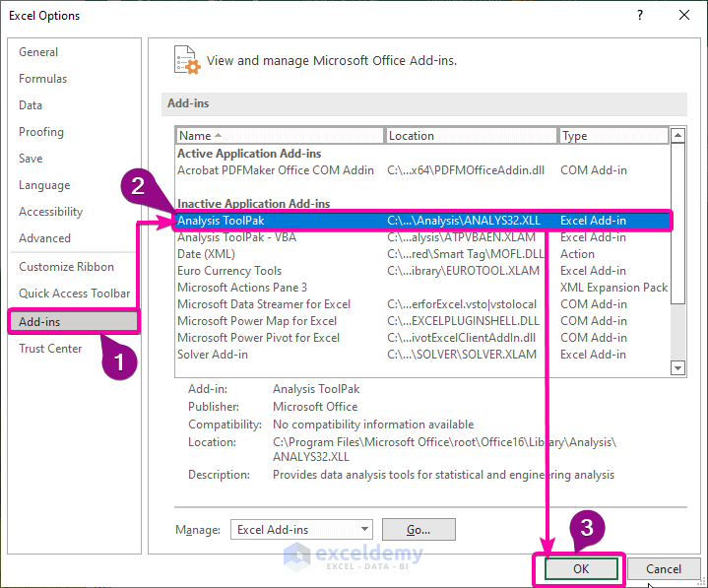Image resolution: width=708 pixels, height=588 pixels.
Task: Sort add-ins by Type column header
Action: click(613, 136)
